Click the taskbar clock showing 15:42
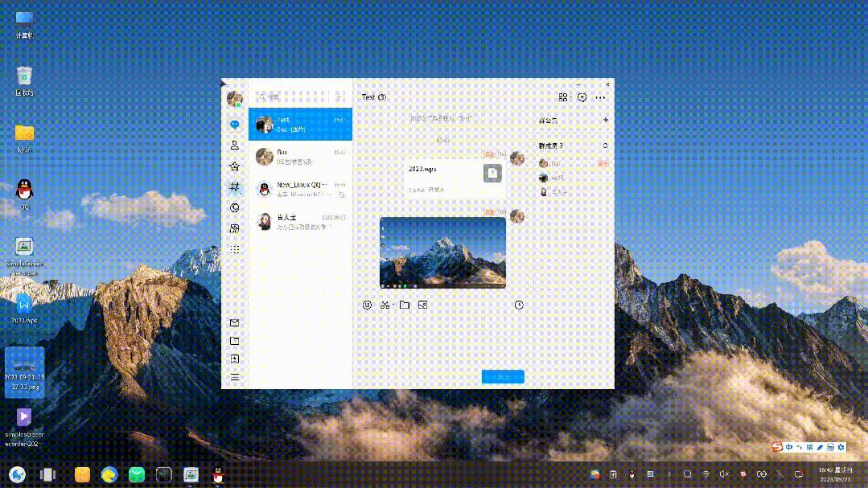This screenshot has height=488, width=868. [835, 474]
